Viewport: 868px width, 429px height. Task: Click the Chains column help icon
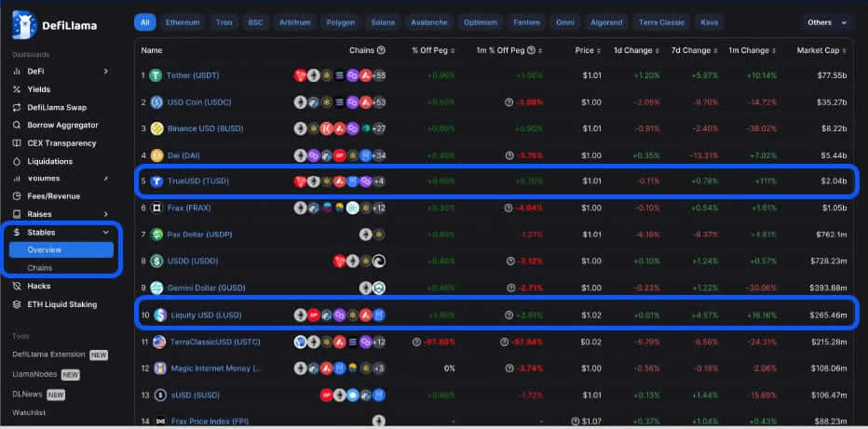(382, 50)
